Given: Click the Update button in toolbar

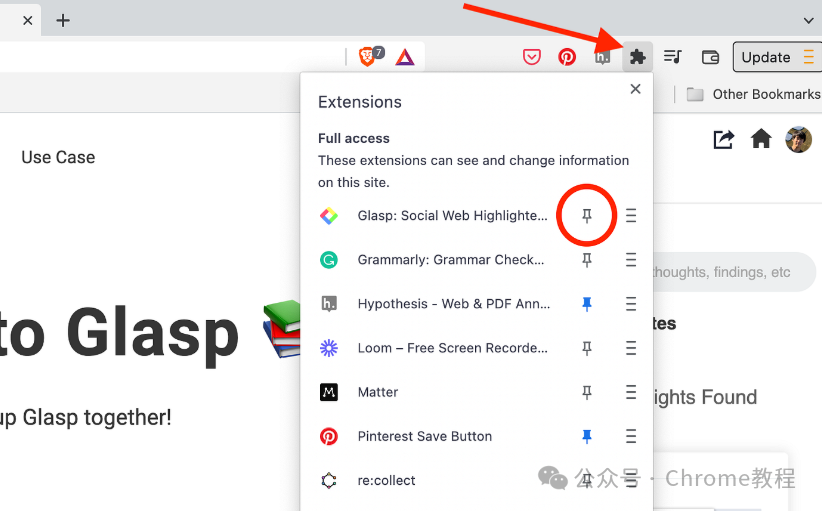Looking at the screenshot, I should coord(777,57).
